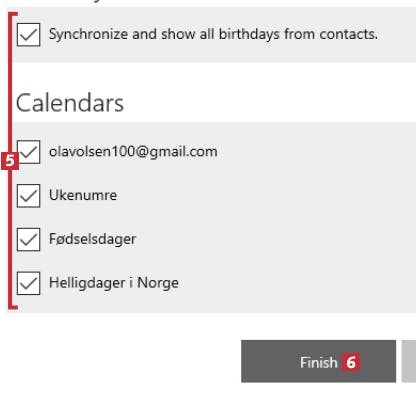Uncheck the Ukenumre calendar checkbox
This screenshot has height=396, width=416.
(x=29, y=196)
